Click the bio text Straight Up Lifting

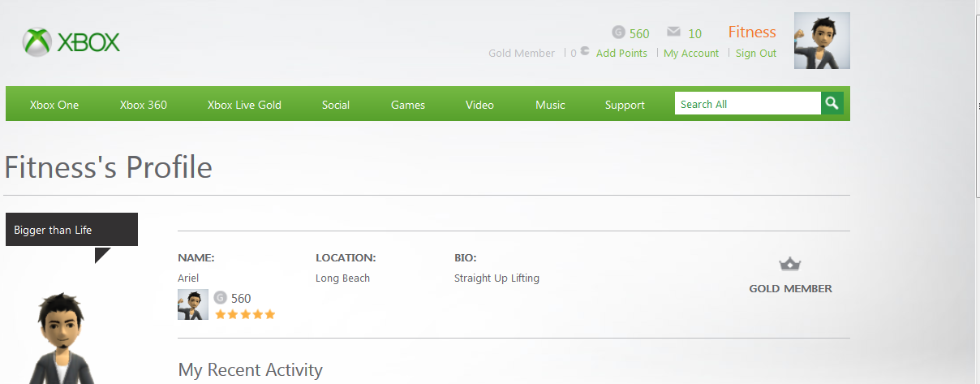pos(496,278)
